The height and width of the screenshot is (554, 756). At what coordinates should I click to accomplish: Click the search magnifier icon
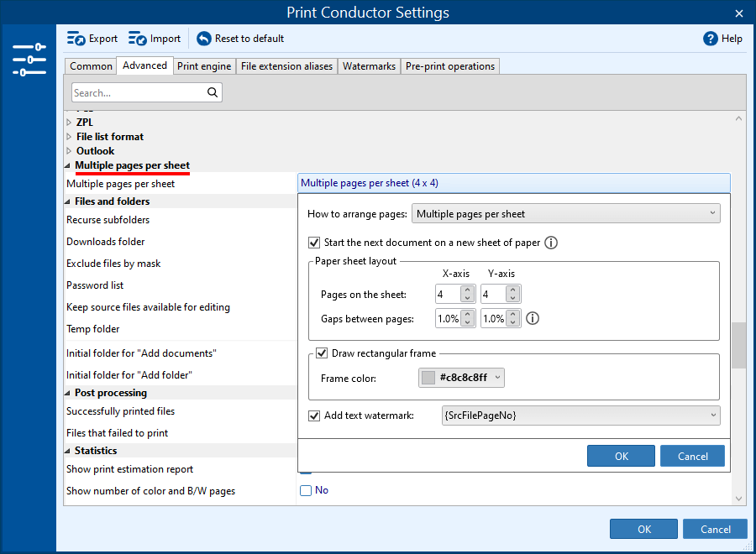pyautogui.click(x=213, y=93)
